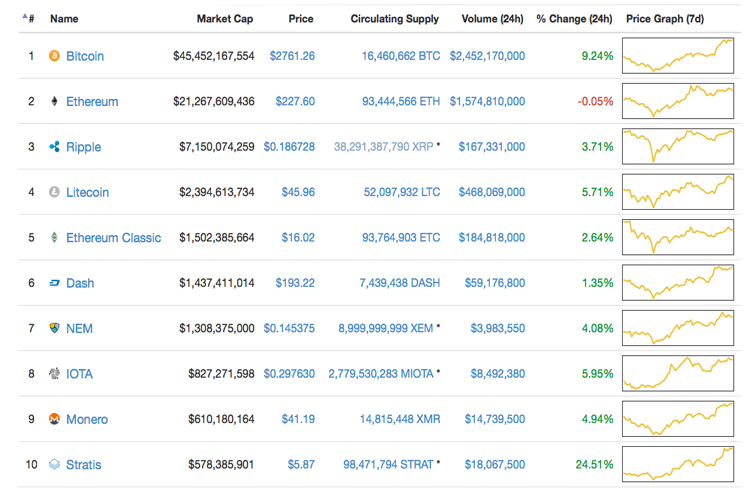Open IOTA 7-day price graph
Viewport: 750px width, 500px height.
tap(678, 373)
